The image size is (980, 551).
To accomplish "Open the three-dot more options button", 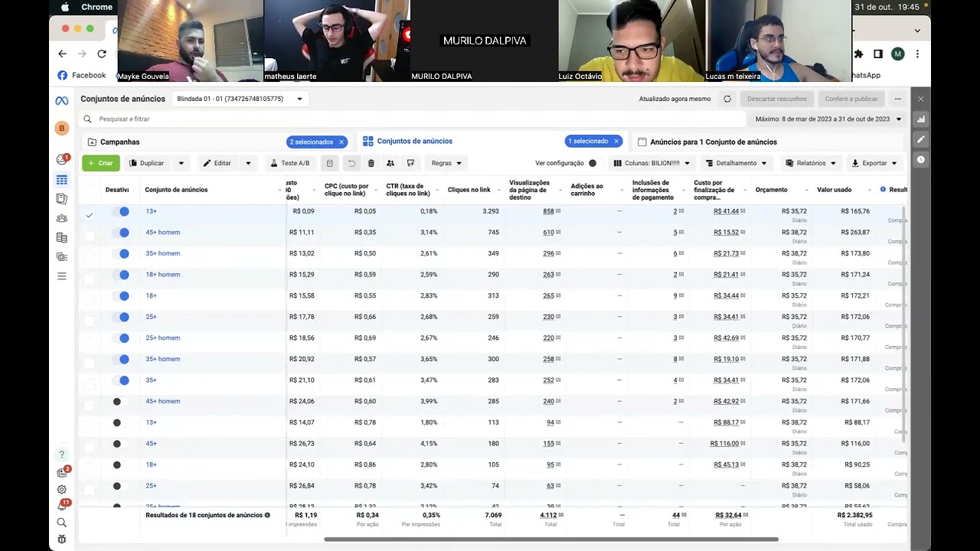I will click(x=897, y=99).
